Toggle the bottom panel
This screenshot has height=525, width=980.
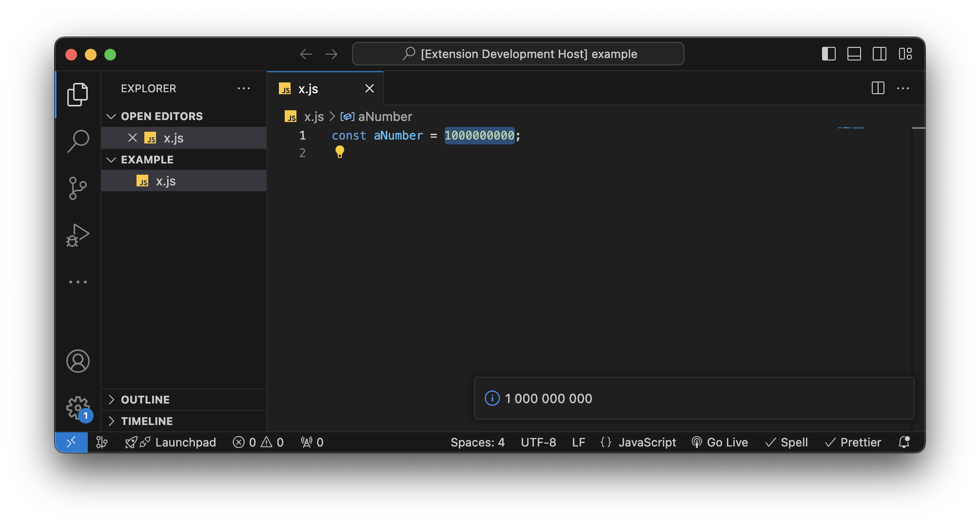(x=854, y=54)
